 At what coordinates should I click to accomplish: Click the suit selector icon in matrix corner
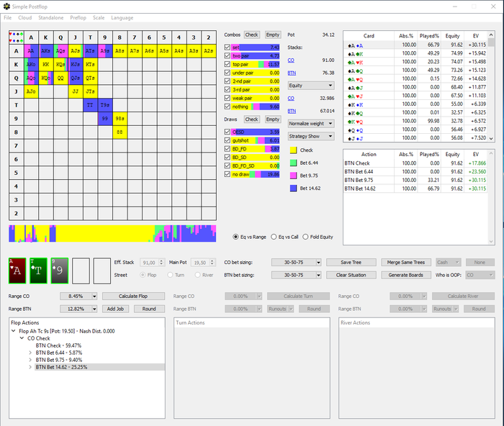[x=16, y=37]
